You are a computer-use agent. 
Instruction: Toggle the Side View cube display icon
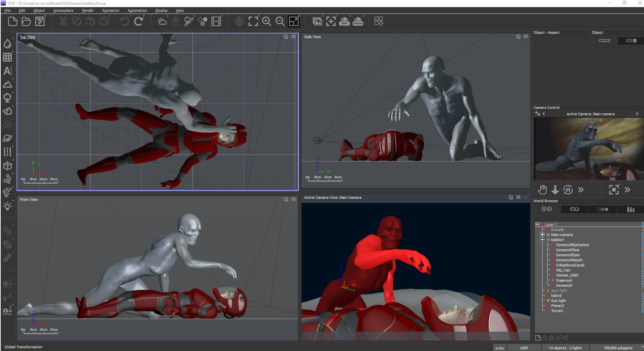(x=518, y=37)
